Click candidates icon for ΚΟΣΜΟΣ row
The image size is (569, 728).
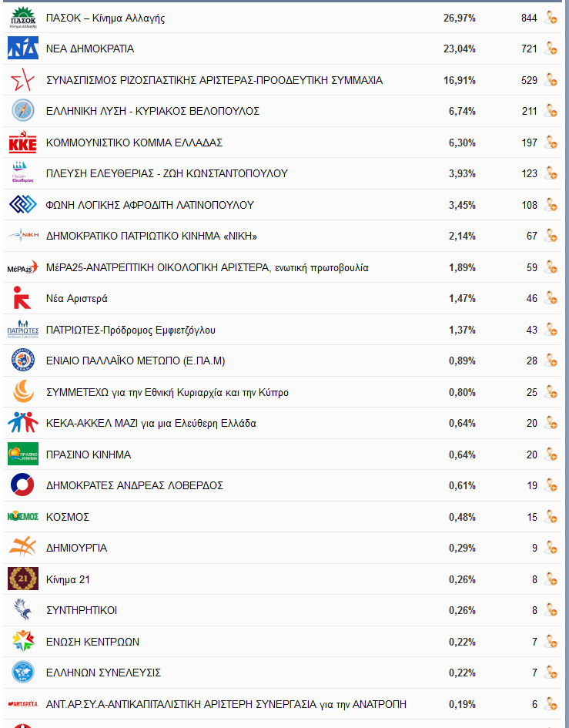point(551,517)
